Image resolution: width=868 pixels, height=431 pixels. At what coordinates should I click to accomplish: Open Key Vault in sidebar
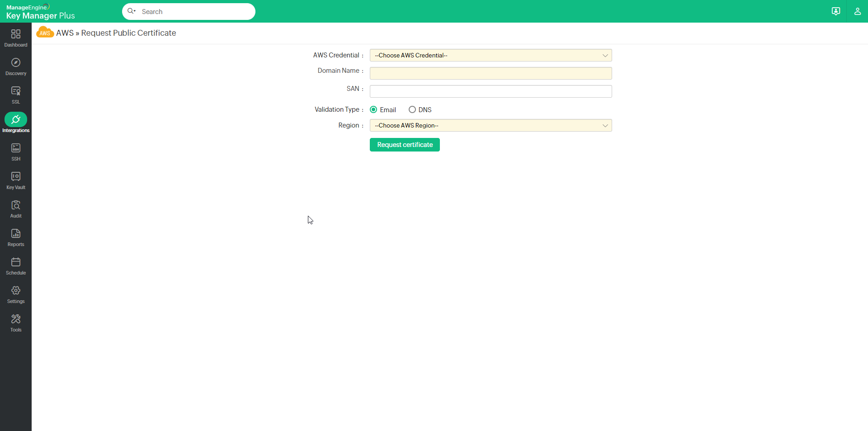(16, 180)
